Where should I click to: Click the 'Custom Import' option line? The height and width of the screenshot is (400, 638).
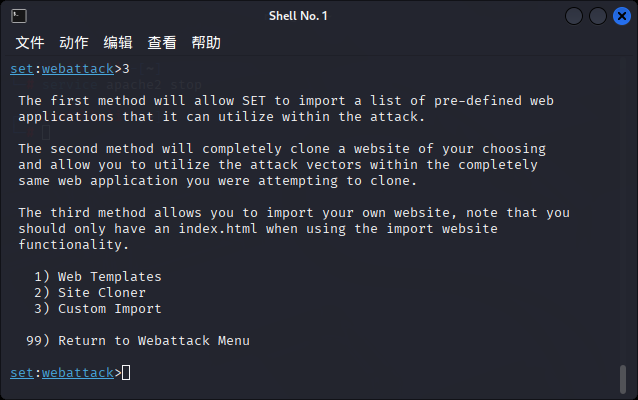pos(98,309)
